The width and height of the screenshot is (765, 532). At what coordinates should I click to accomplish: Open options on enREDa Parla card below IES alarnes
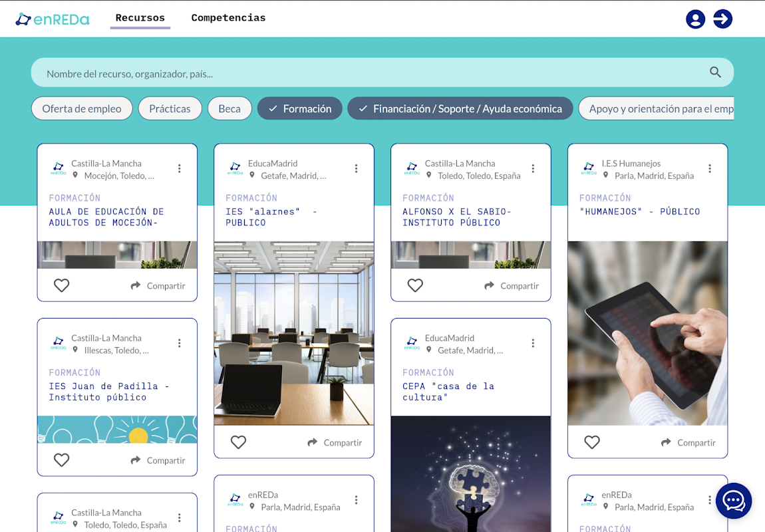(x=356, y=500)
